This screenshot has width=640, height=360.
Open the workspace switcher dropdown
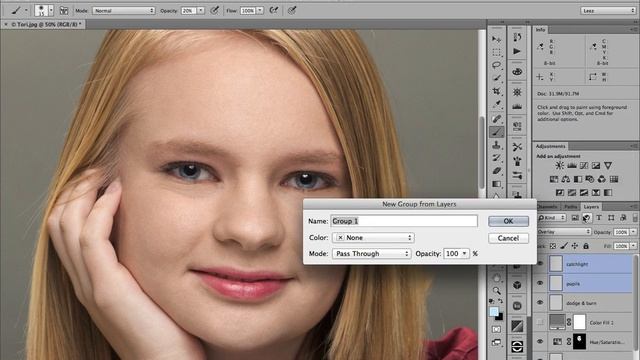pyautogui.click(x=608, y=11)
